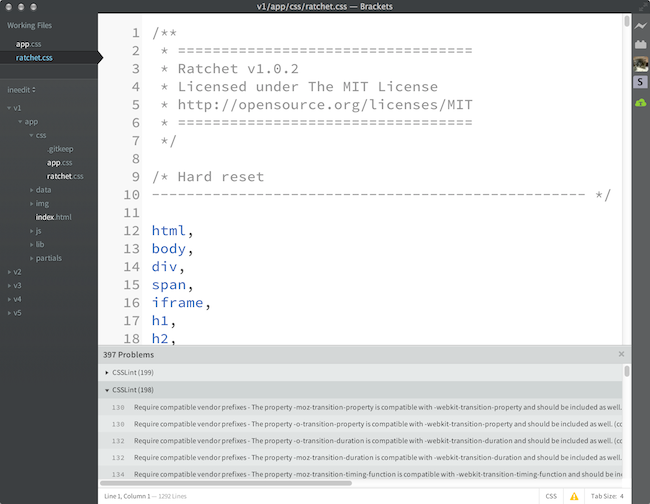Expand the js folder
This screenshot has height=504, width=650.
pos(32,231)
